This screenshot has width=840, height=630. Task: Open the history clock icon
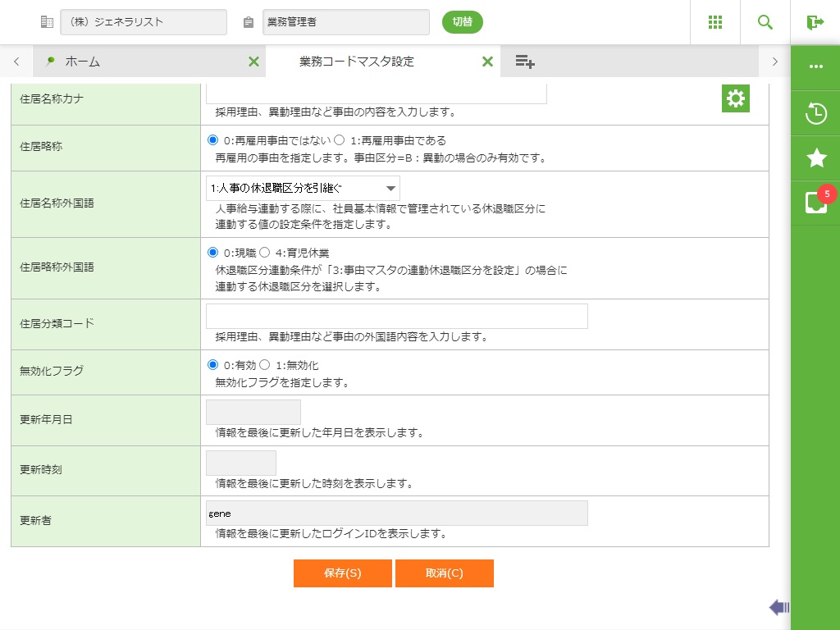pos(815,113)
